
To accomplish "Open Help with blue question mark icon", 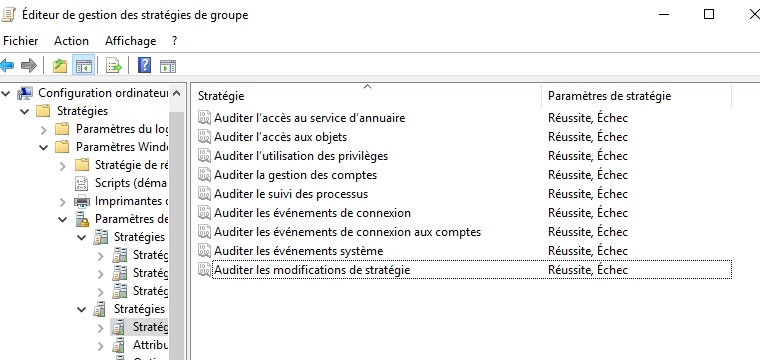I will (x=144, y=65).
